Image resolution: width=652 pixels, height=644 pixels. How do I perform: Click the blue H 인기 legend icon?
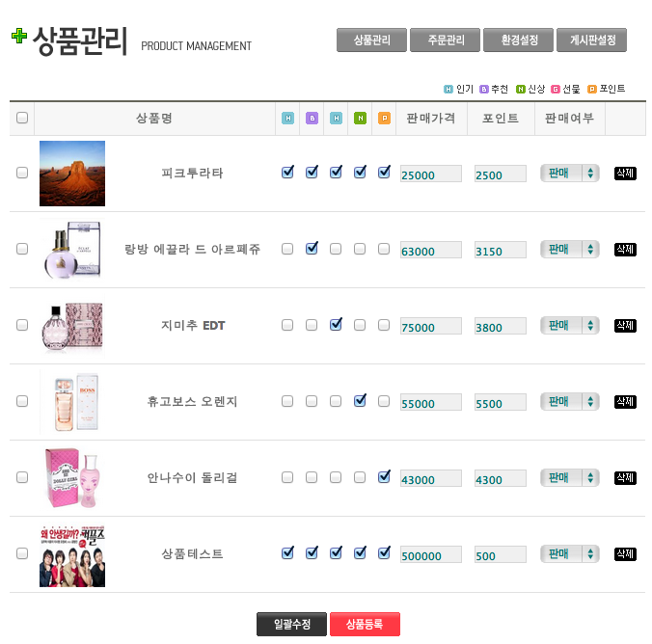coord(448,90)
